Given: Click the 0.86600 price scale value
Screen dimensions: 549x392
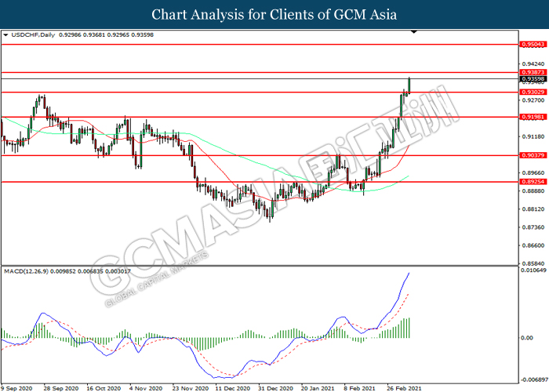Looking at the screenshot, I should tap(533, 245).
